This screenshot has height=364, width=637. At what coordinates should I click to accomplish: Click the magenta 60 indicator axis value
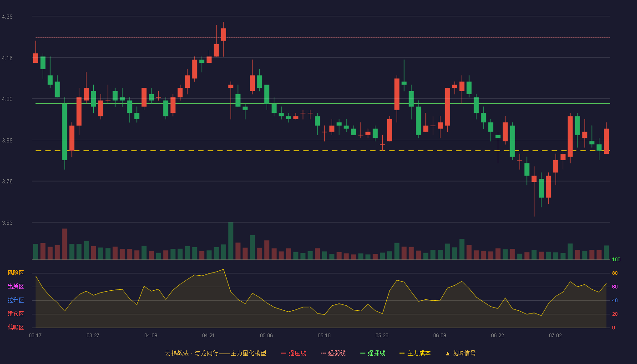(615, 287)
